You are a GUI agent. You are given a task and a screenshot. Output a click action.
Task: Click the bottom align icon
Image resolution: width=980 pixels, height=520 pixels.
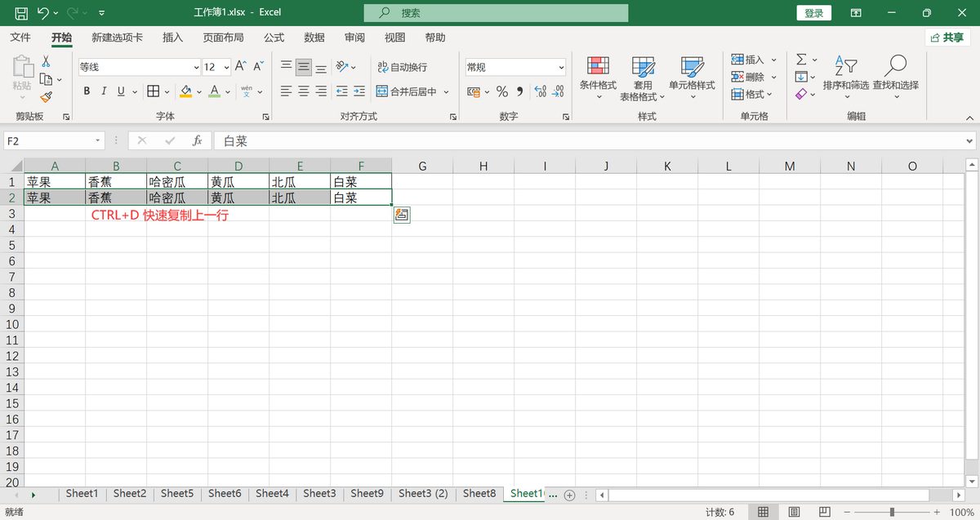[x=321, y=67]
